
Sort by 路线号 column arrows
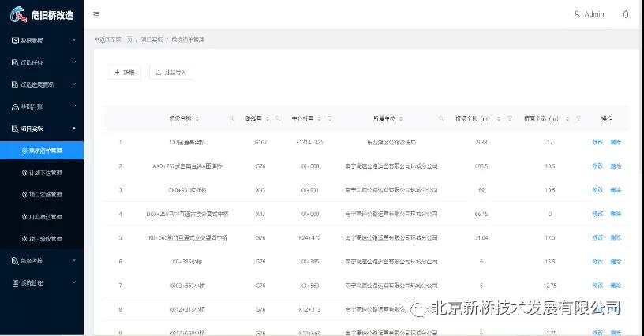tap(268, 118)
